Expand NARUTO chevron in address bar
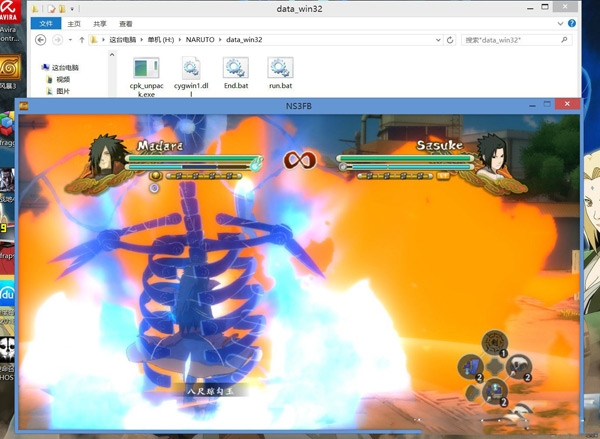600x439 pixels. [220, 40]
